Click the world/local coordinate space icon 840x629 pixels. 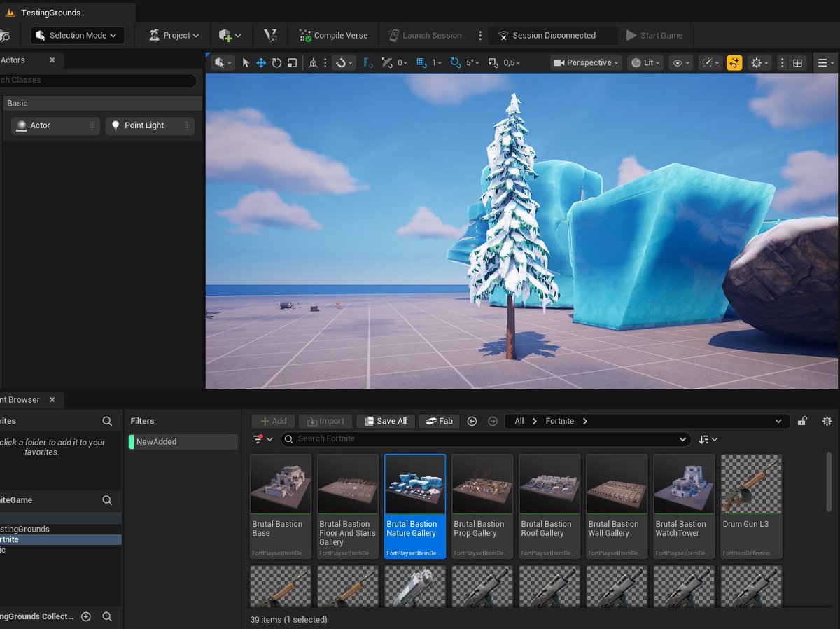tap(313, 63)
